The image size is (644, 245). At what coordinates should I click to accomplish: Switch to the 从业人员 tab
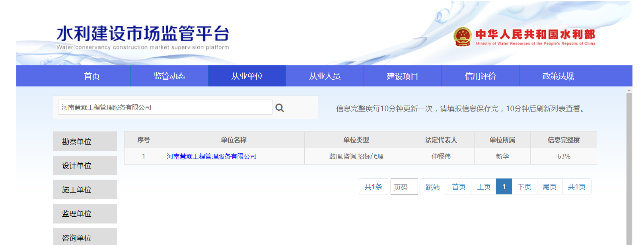(325, 76)
